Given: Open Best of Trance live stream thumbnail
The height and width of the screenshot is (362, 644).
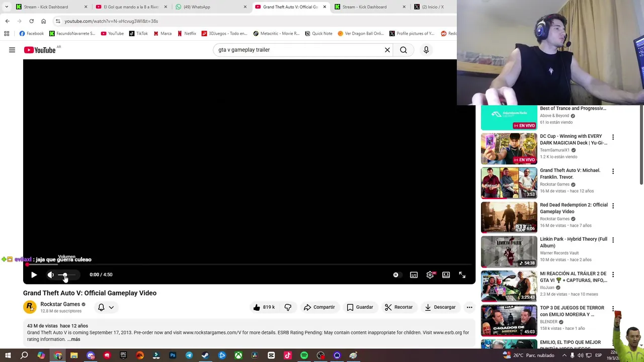Looking at the screenshot, I should (509, 118).
